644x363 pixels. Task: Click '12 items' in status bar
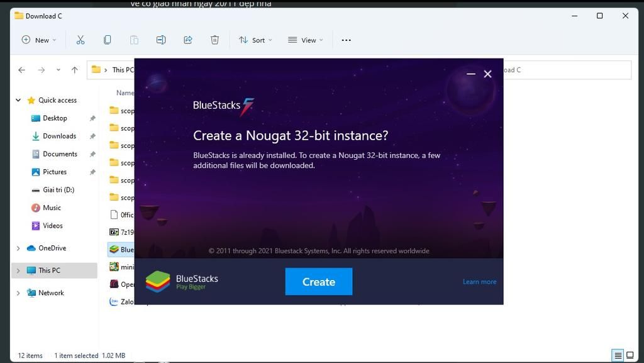pos(30,355)
